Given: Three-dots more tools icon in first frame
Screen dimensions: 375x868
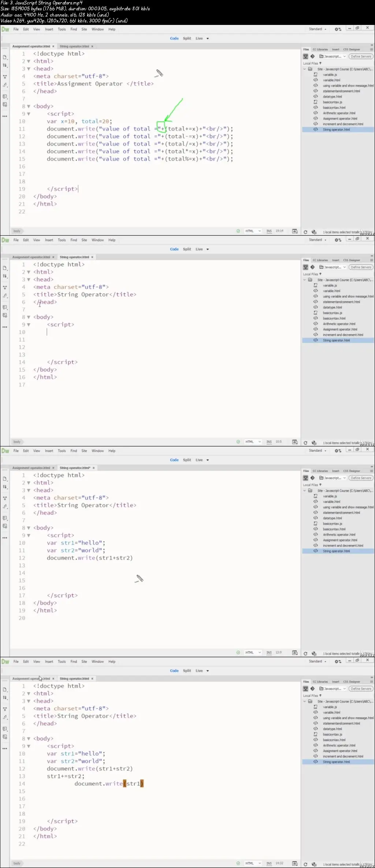Looking at the screenshot, I should pos(5,116).
